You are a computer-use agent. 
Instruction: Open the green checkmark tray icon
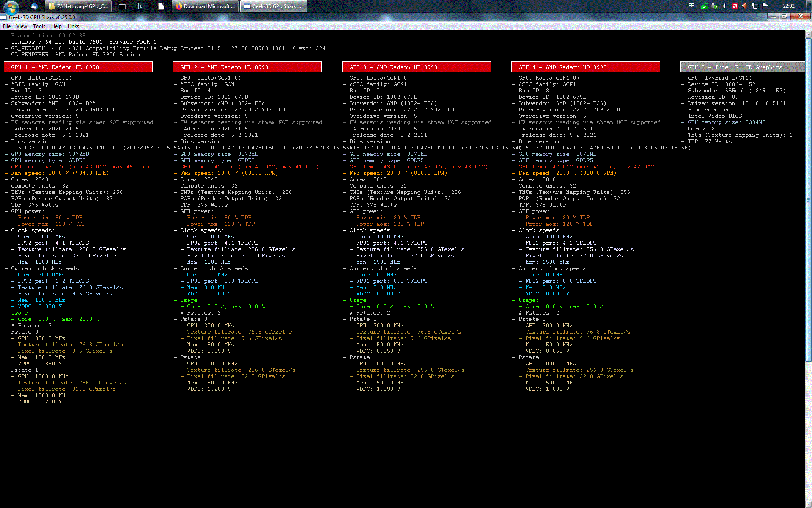[x=704, y=6]
